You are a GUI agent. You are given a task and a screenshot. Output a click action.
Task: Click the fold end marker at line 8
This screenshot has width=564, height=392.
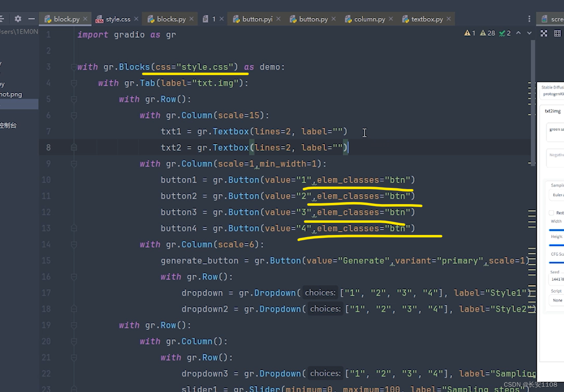pos(74,148)
